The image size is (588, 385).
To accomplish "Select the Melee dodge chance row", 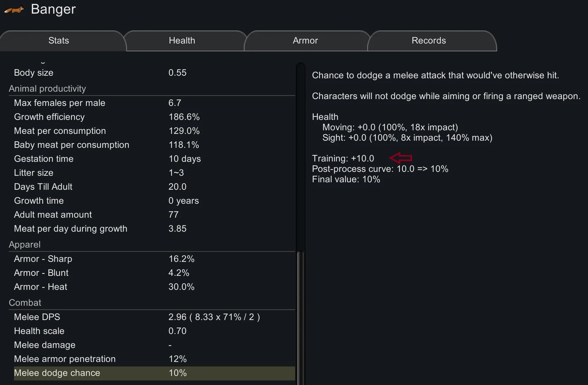I will pos(154,373).
